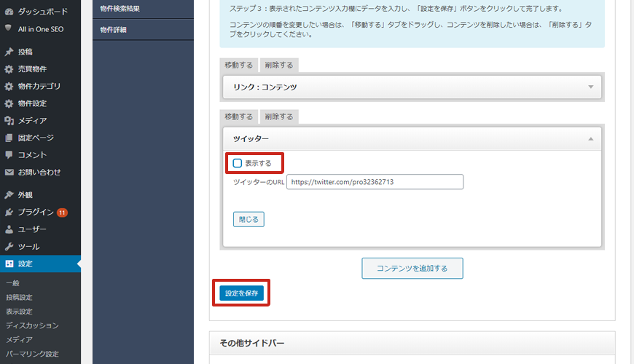This screenshot has height=364, width=634.
Task: Open 物件検索結果 in the side navigation
Action: [120, 9]
